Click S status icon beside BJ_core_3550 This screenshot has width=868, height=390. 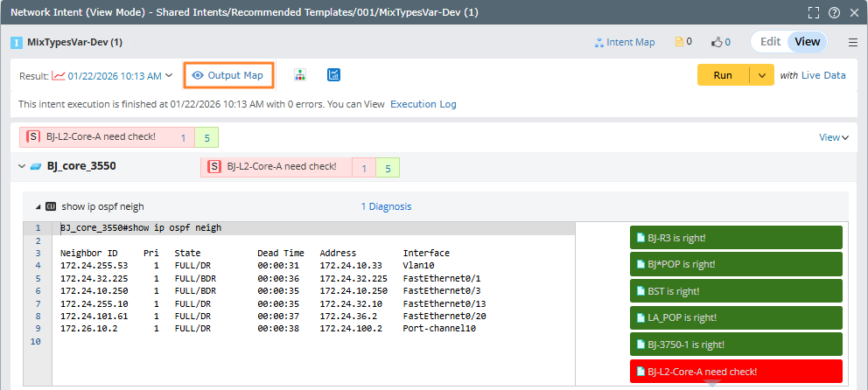[x=214, y=166]
